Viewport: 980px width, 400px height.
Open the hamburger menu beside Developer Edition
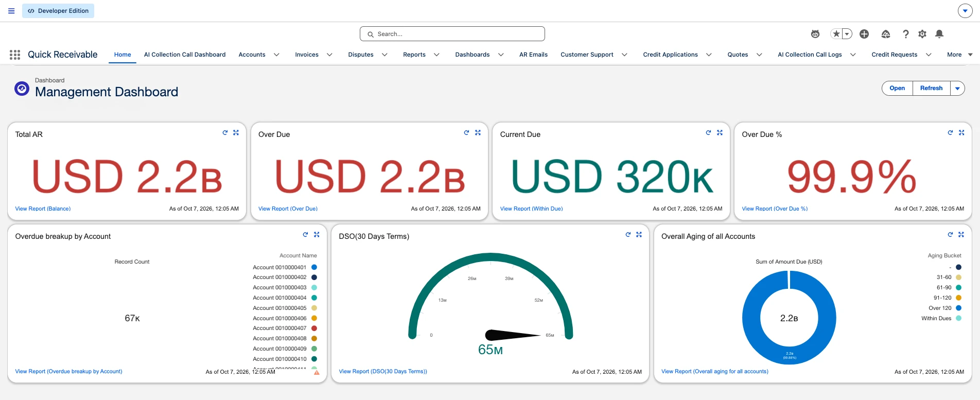click(11, 11)
